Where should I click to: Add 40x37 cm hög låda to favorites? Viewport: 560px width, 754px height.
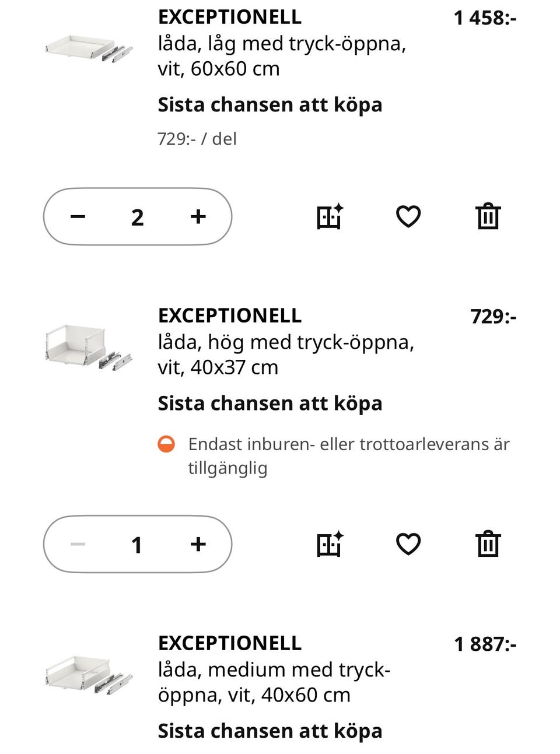408,544
